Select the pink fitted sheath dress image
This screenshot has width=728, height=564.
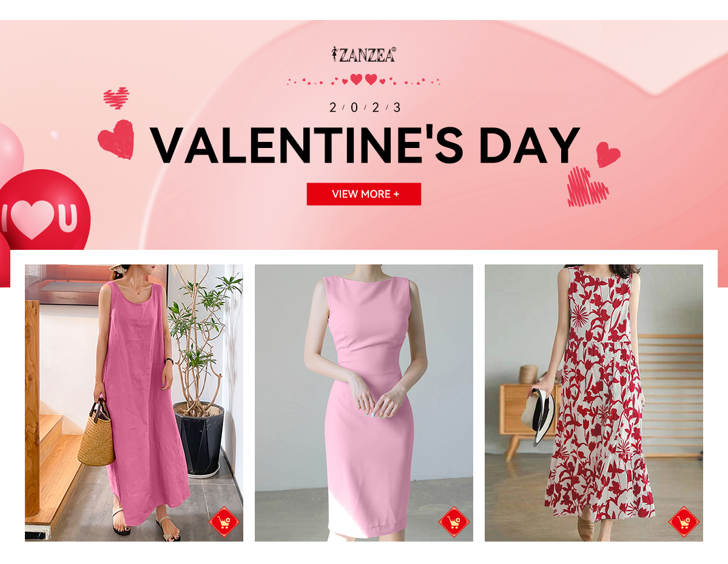click(x=364, y=403)
